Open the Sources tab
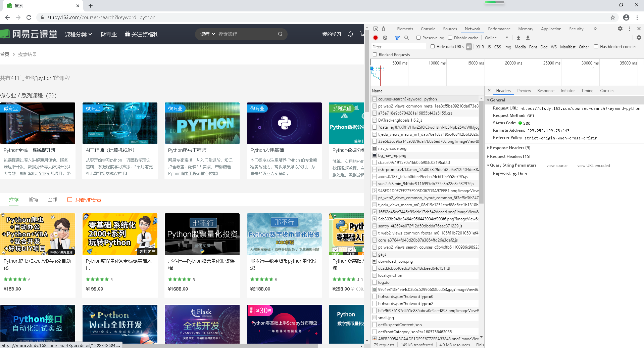This screenshot has height=348, width=644. (450, 29)
